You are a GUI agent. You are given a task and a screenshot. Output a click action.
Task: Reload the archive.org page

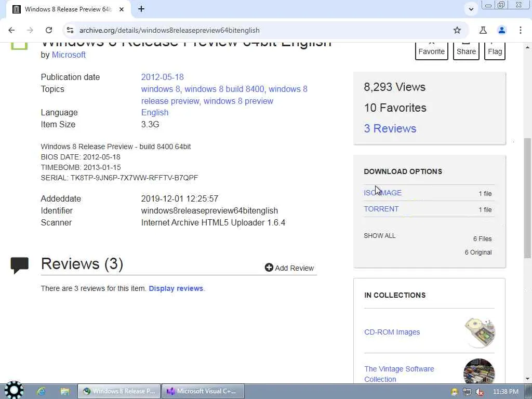[49, 30]
